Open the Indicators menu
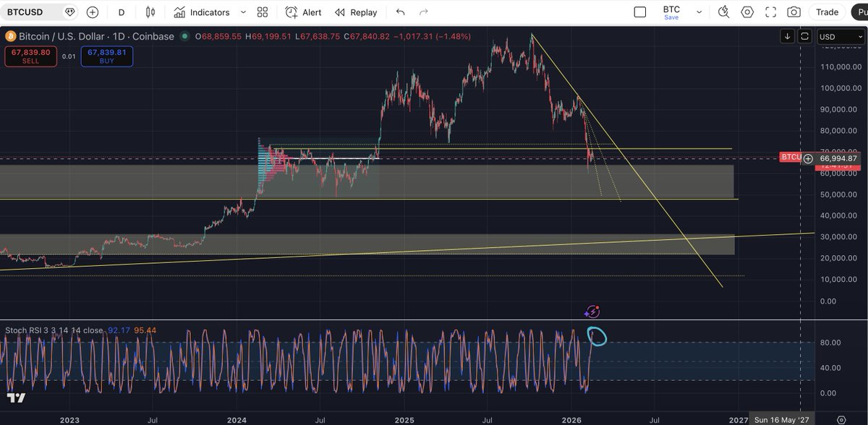868x425 pixels. click(x=203, y=12)
